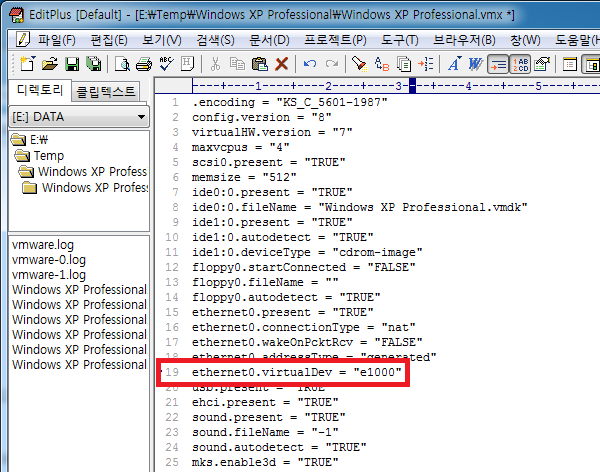Screen dimensions: 600x472
Task: Click the Go to Line icon
Action: pos(426,64)
